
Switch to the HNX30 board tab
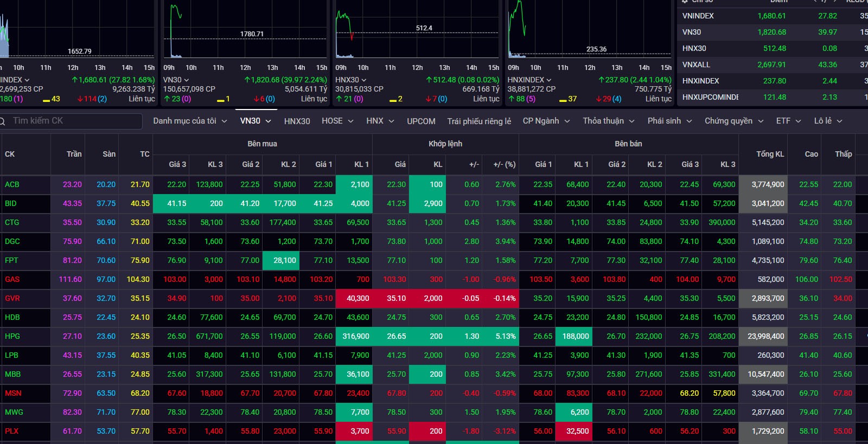[x=297, y=121]
